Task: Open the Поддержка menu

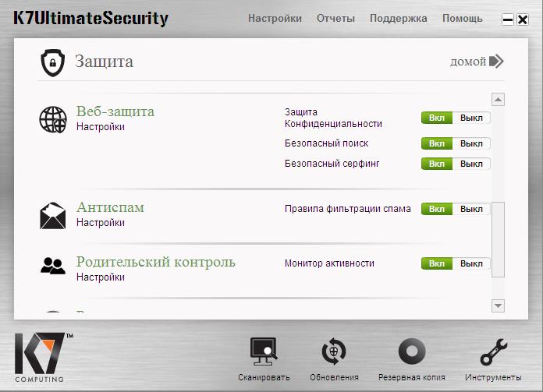Action: (398, 19)
